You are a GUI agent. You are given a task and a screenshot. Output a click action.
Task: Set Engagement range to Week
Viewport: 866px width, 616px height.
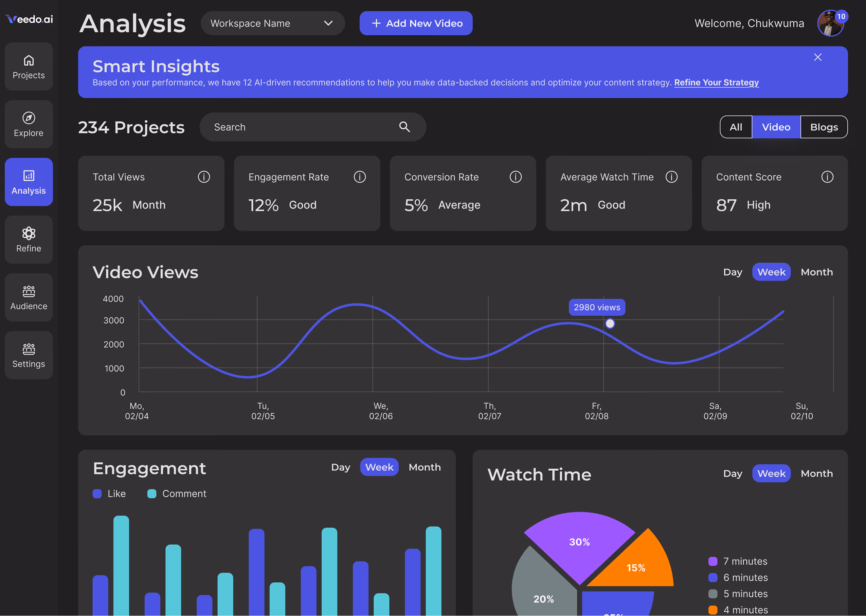379,467
